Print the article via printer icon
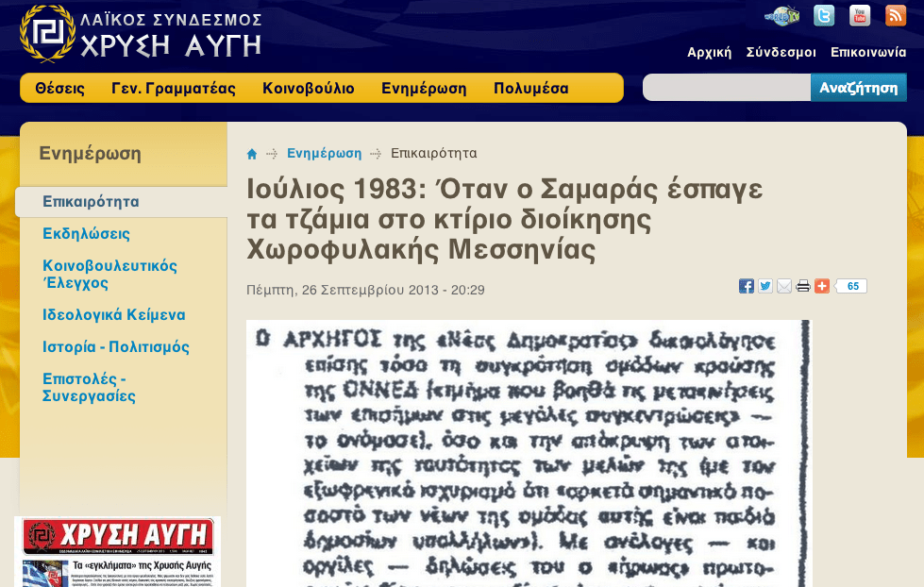This screenshot has width=924, height=587. point(802,286)
